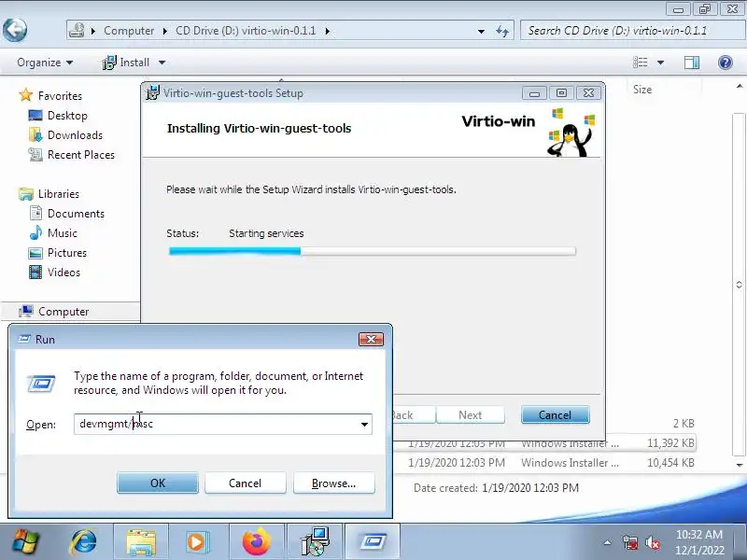This screenshot has height=560, width=747.
Task: Click the Open text field in Run
Action: pyautogui.click(x=217, y=424)
